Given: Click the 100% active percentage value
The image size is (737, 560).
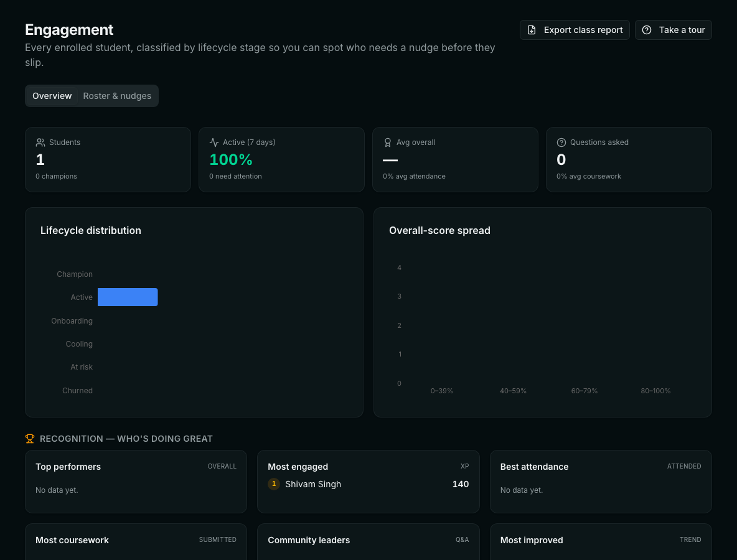Looking at the screenshot, I should point(231,160).
